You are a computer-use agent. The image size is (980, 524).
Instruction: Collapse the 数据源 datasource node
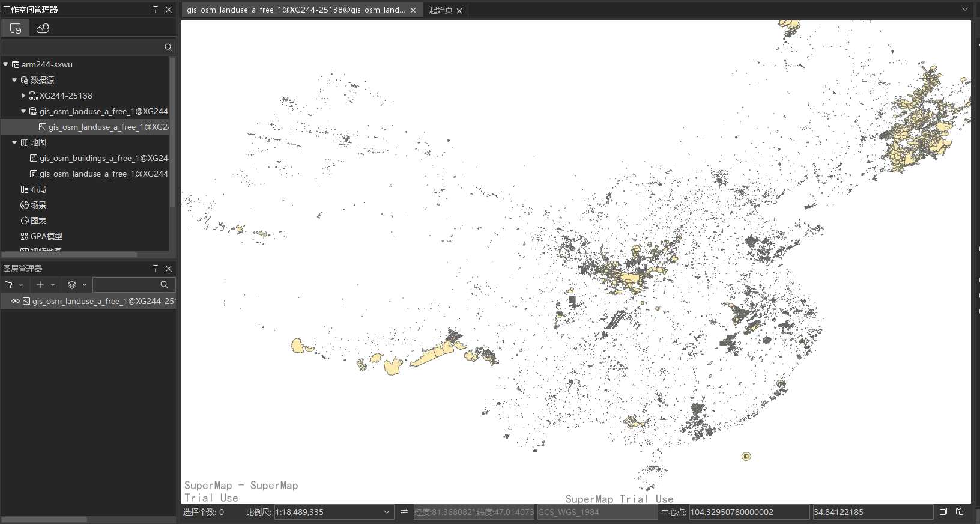(14, 80)
